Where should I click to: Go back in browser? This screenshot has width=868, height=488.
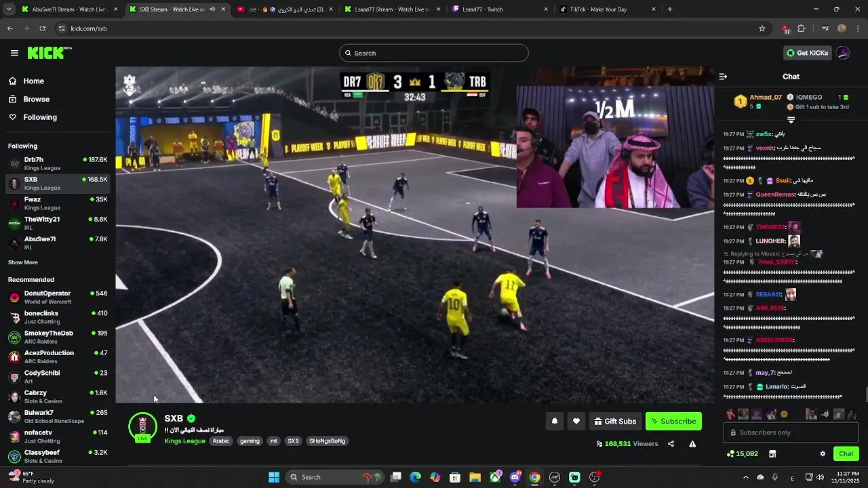pyautogui.click(x=9, y=28)
